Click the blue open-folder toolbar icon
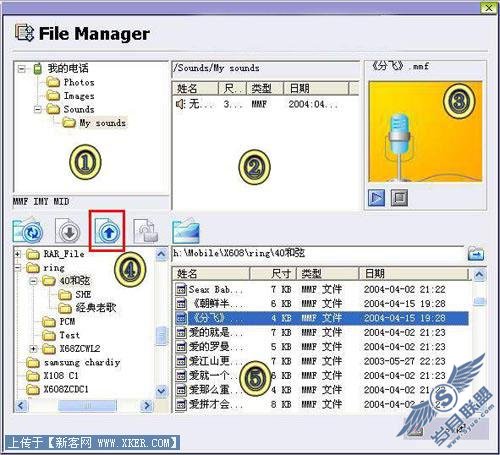The height and width of the screenshot is (455, 500). [186, 231]
